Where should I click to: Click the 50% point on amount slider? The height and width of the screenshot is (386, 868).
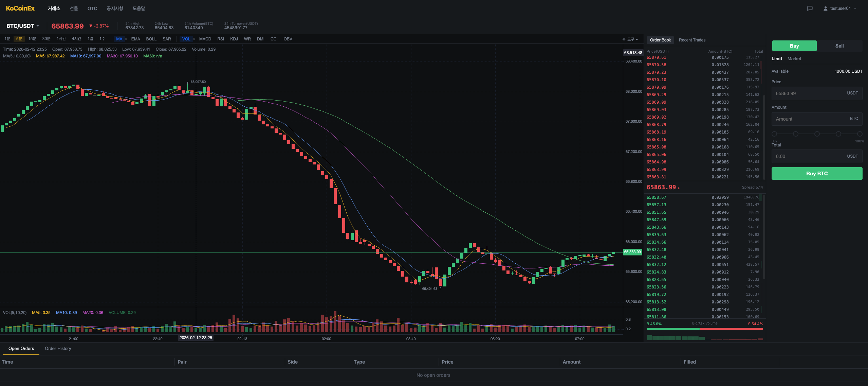(x=817, y=134)
